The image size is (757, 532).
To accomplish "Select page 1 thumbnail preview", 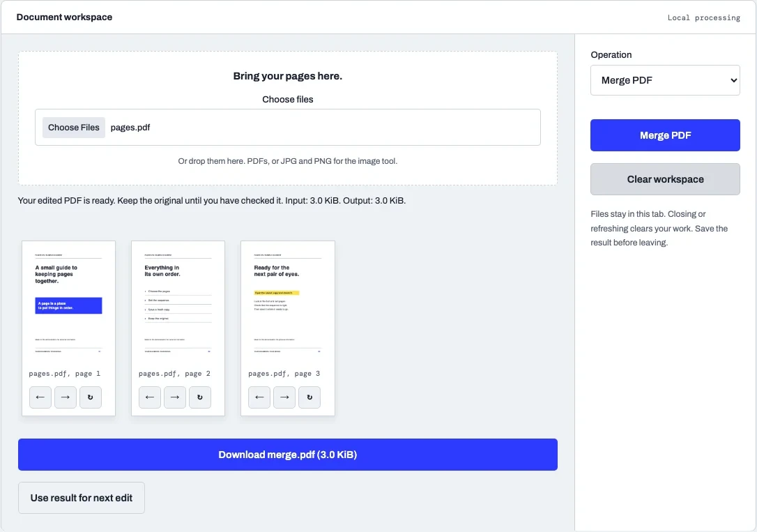I will [68, 305].
